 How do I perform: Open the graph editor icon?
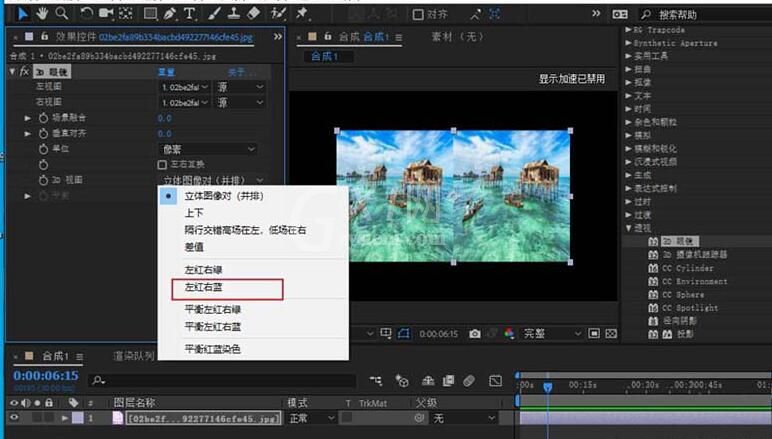(x=495, y=380)
